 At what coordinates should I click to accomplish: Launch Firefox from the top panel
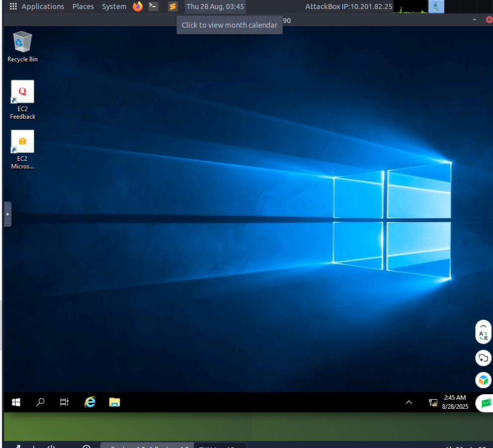click(138, 6)
